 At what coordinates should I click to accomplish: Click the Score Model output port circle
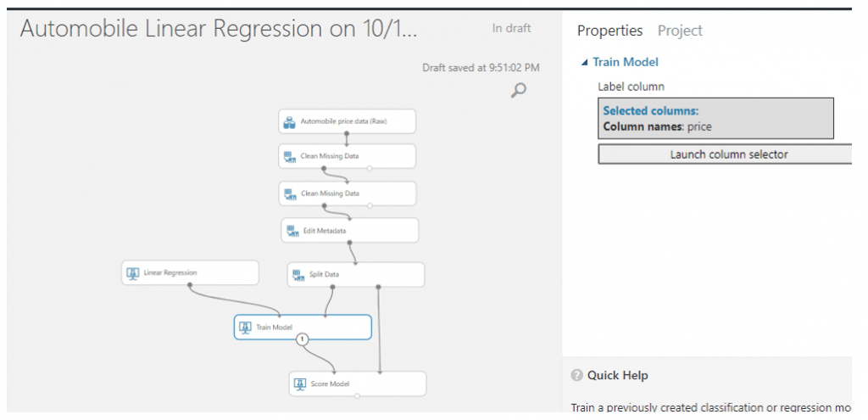357,396
